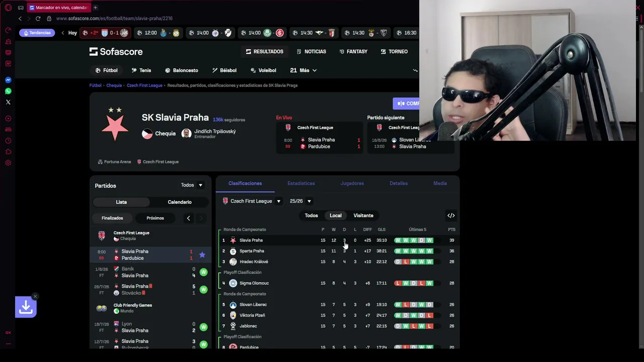Follow the Czech First League breadcrumb link
The width and height of the screenshot is (644, 362).
(x=144, y=85)
